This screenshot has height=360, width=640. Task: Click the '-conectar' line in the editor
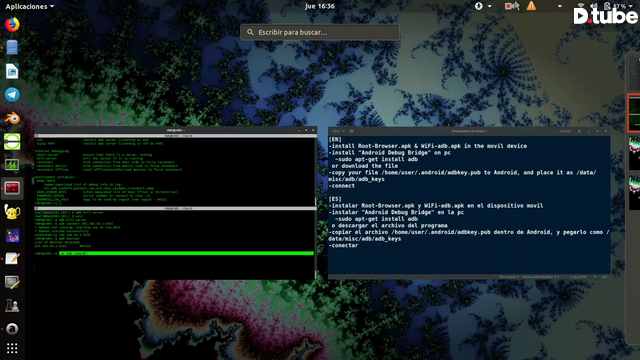pos(343,245)
